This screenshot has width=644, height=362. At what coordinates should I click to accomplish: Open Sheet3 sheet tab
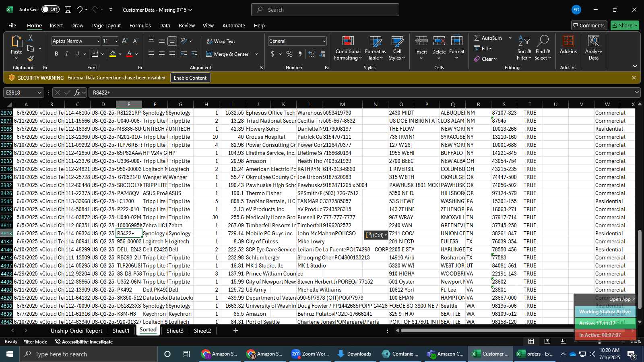point(175,331)
